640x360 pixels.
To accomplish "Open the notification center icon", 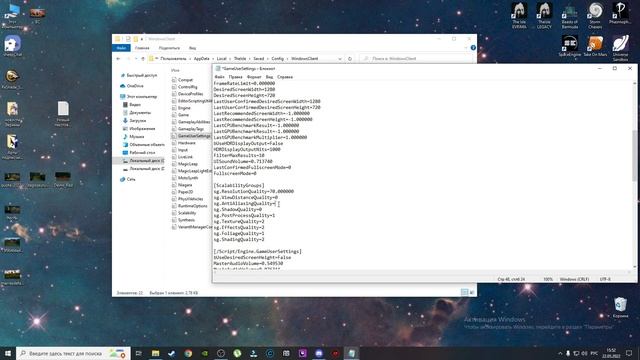I will pos(629,353).
